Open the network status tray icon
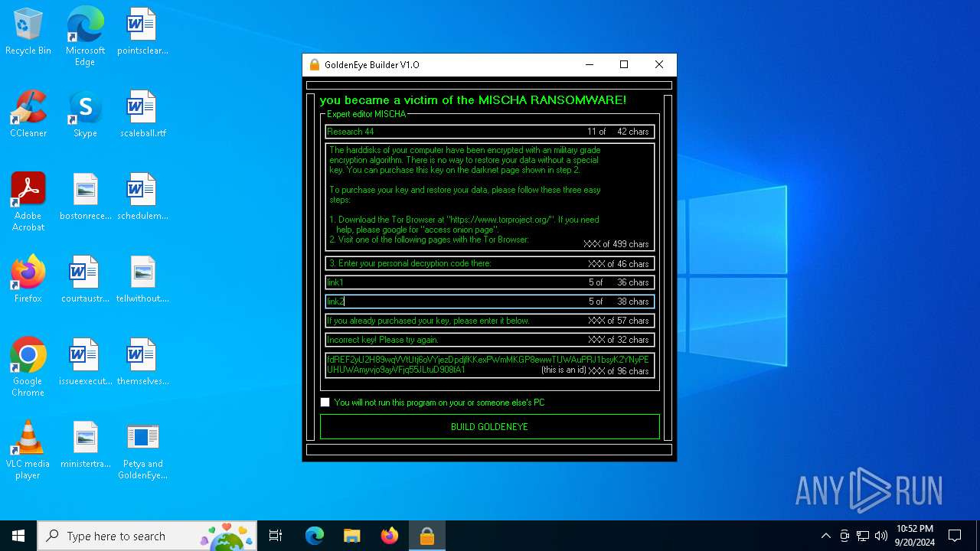The height and width of the screenshot is (551, 980). pyautogui.click(x=863, y=536)
